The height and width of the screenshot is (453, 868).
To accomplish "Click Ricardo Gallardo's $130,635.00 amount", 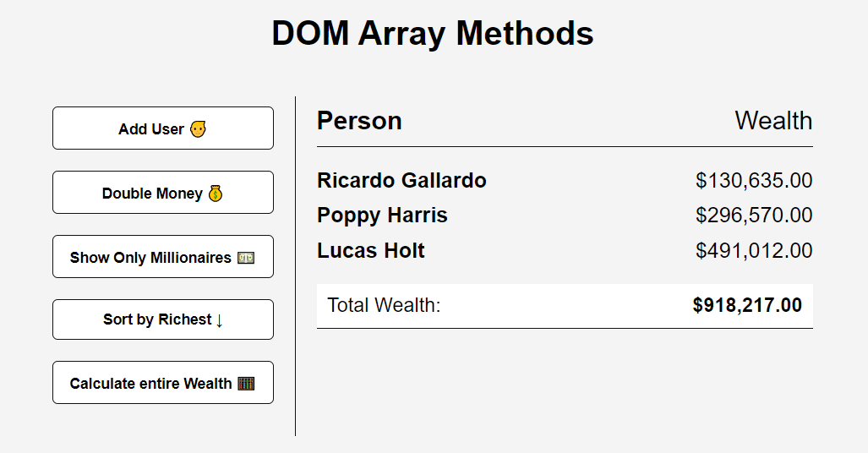I will point(754,180).
